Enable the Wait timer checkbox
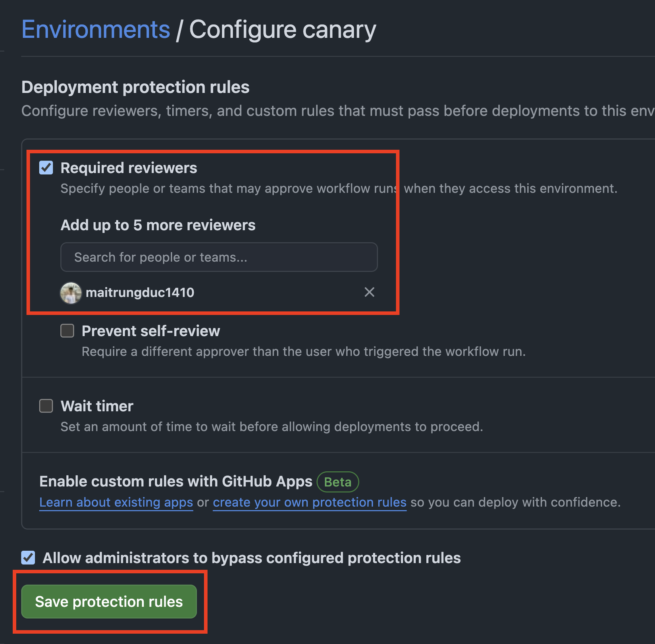This screenshot has height=644, width=655. 46,406
